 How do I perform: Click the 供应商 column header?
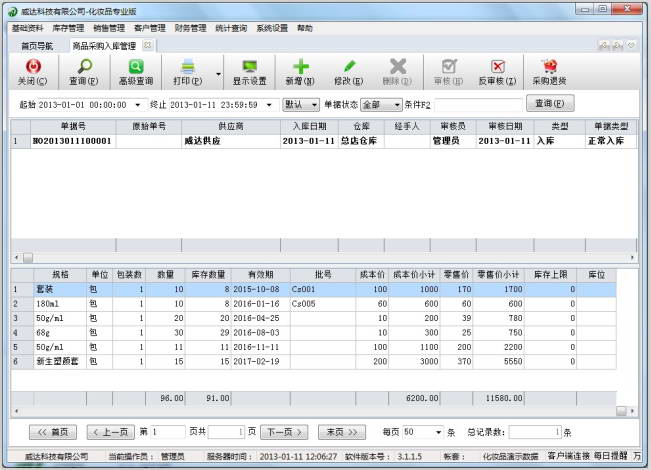pos(231,126)
